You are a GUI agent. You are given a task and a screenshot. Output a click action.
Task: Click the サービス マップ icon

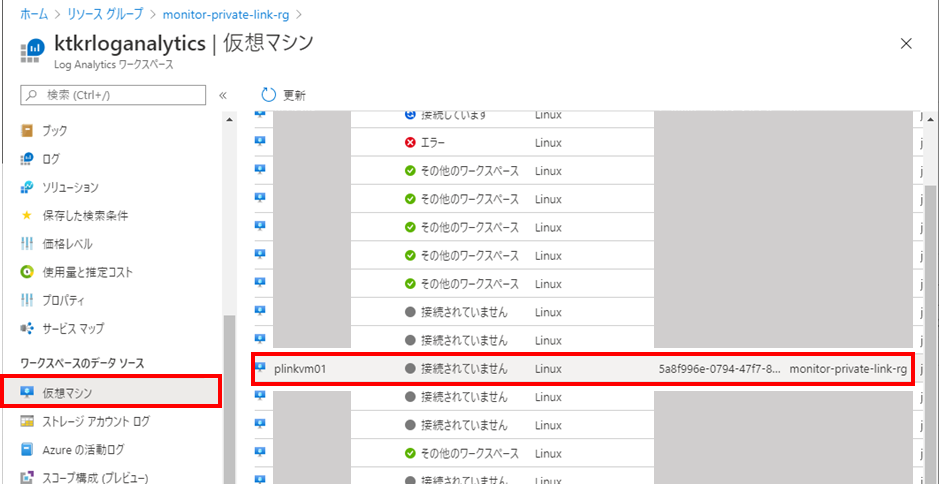tap(27, 328)
